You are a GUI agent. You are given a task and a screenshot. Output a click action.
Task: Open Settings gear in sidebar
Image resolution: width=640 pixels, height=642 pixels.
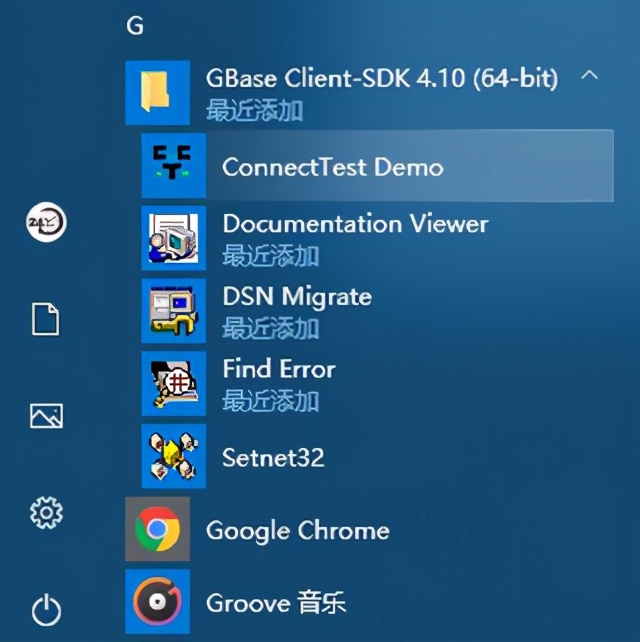coord(46,513)
